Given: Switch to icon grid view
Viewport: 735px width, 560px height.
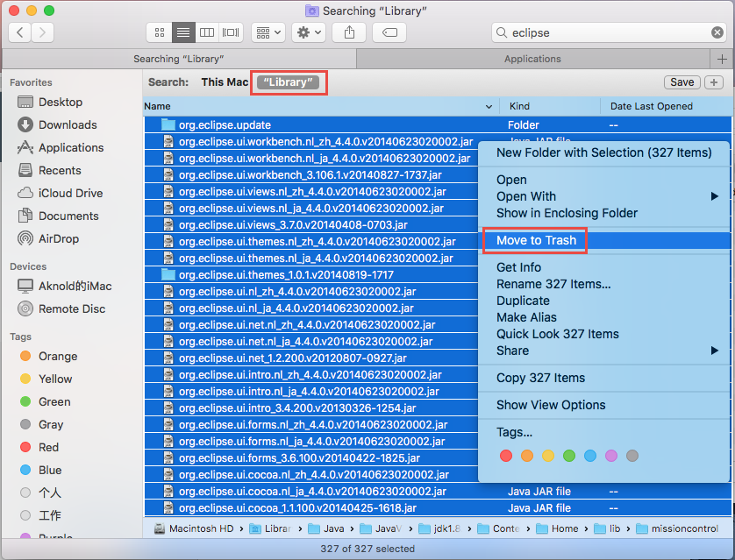Looking at the screenshot, I should coord(159,32).
